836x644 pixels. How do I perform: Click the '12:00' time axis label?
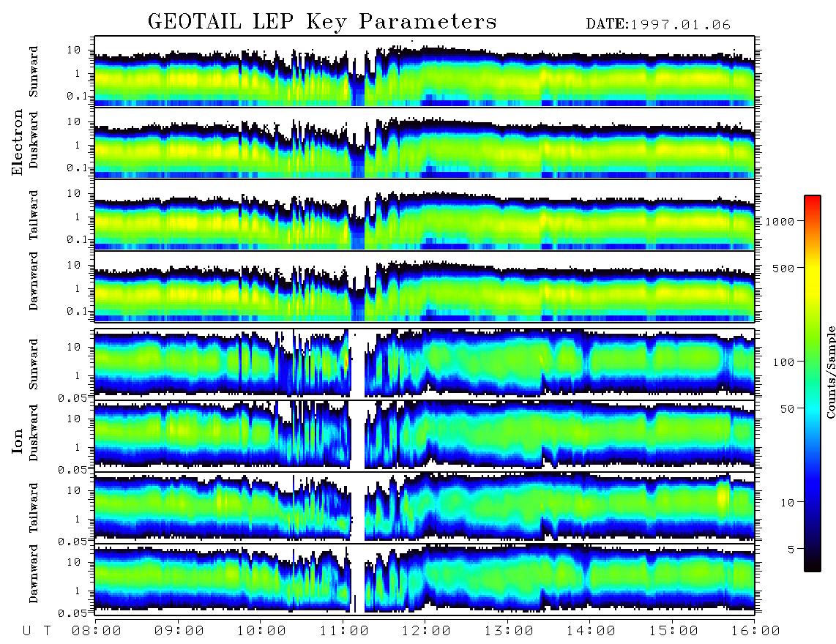[426, 631]
